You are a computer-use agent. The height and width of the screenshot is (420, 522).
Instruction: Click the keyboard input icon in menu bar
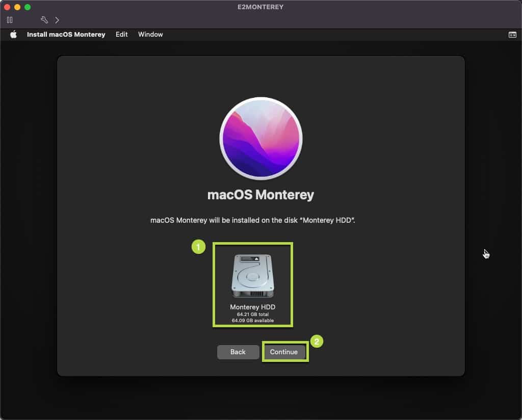513,35
